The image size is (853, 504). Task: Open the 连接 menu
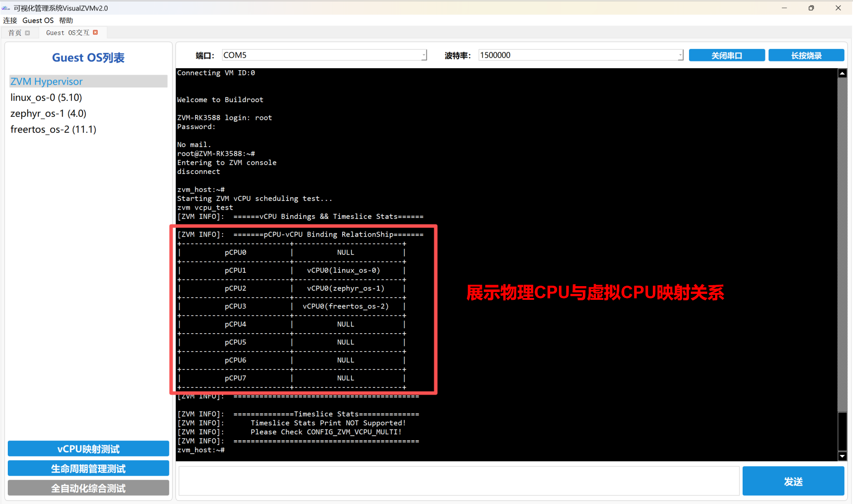[10, 21]
